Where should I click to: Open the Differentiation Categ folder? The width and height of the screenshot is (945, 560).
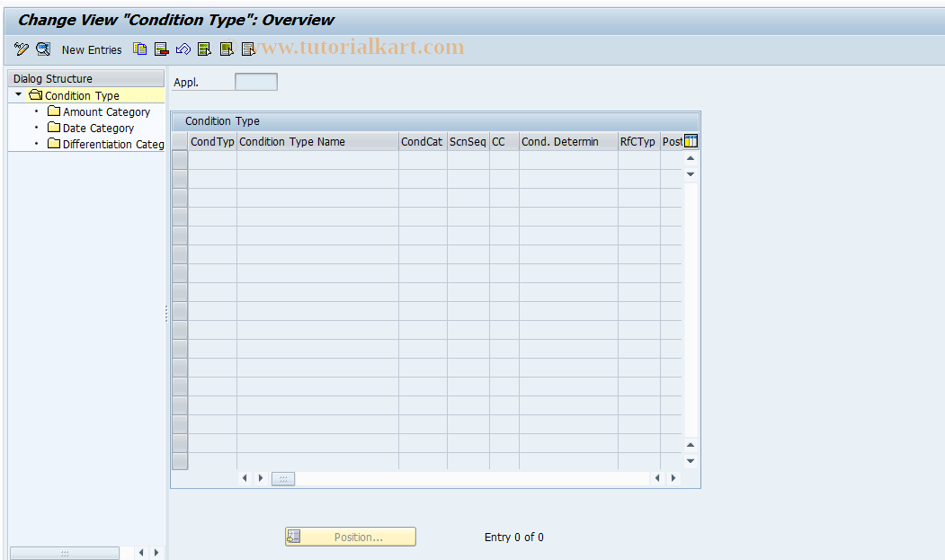(x=113, y=144)
